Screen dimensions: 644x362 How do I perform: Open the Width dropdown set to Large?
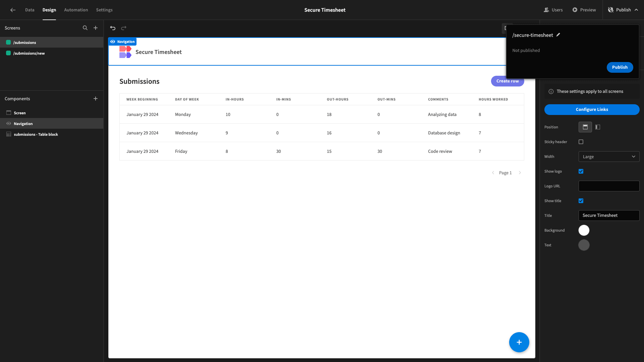[609, 157]
